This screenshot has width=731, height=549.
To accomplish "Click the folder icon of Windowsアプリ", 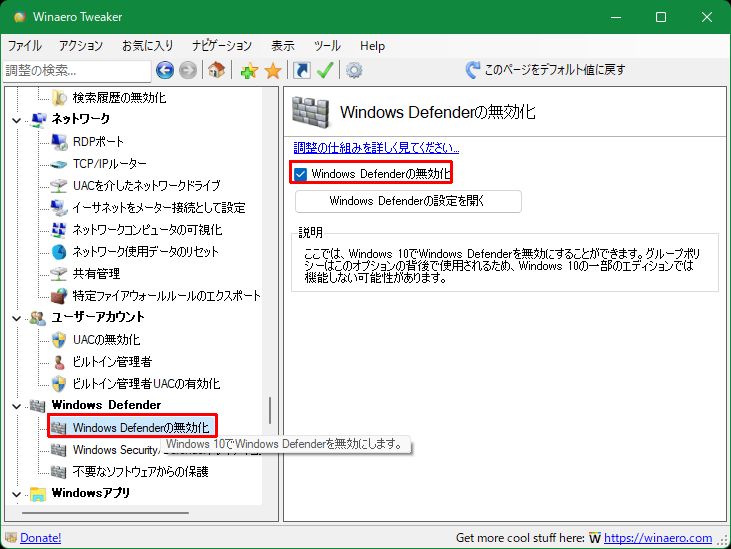I will click(38, 494).
